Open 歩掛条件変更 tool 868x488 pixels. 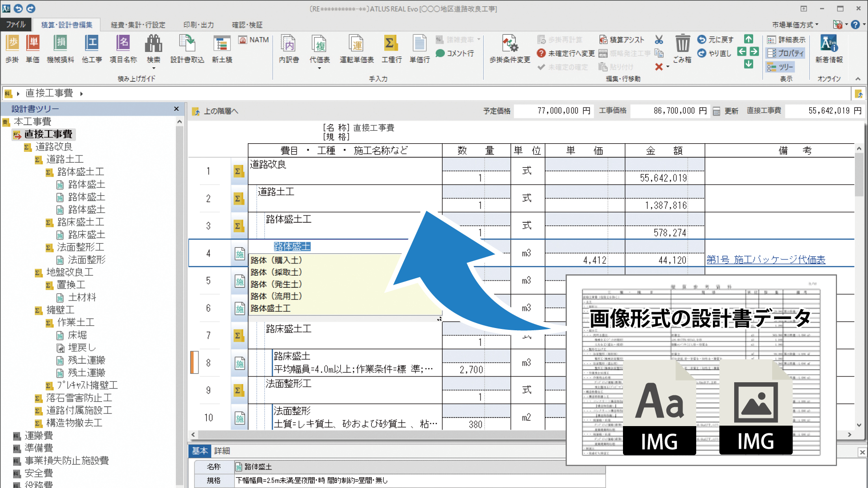pos(509,49)
